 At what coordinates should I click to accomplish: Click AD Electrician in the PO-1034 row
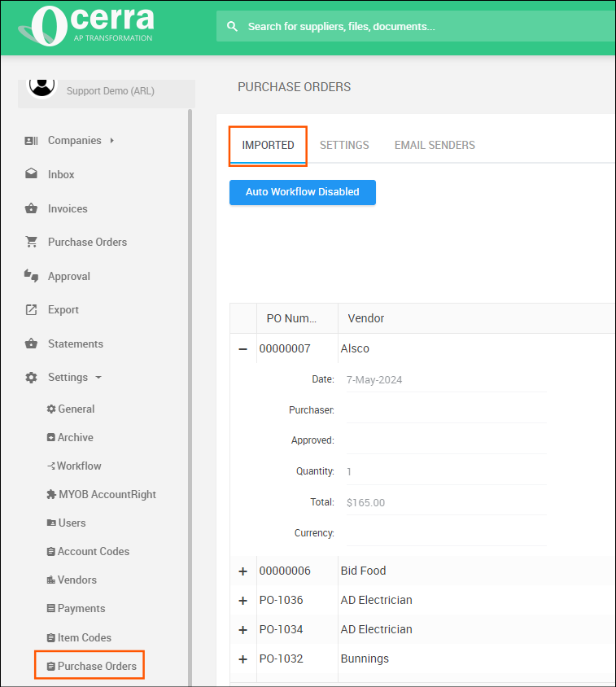376,629
